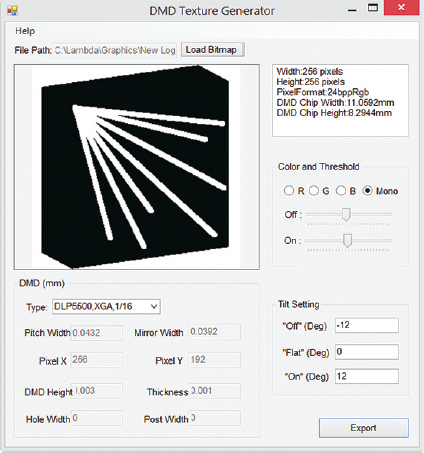Click the File Path text field
The image size is (424, 453).
(114, 50)
